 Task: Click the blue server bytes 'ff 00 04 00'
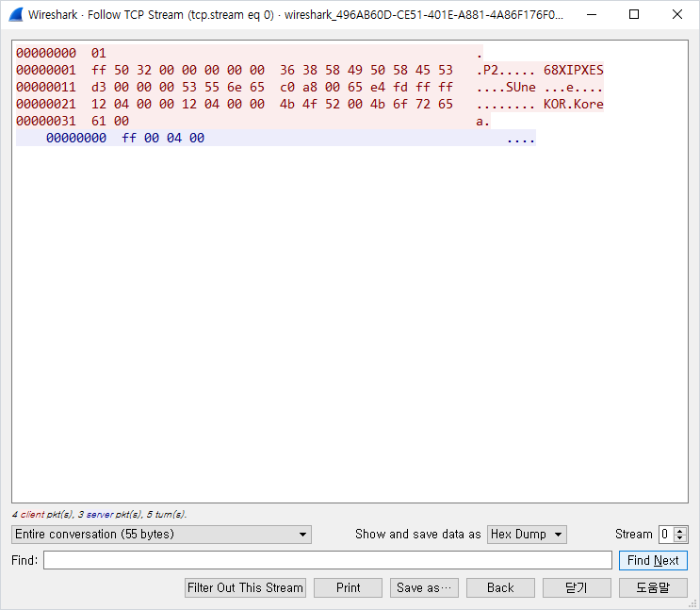(163, 138)
